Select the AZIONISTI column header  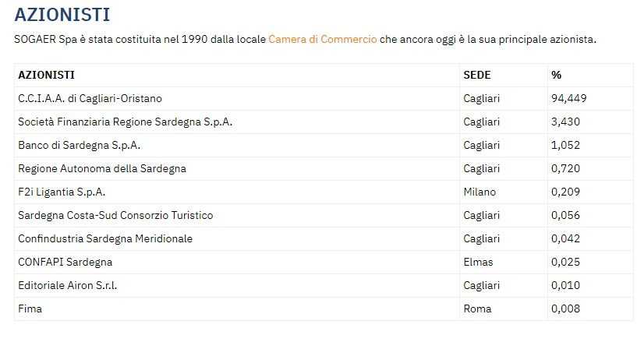point(237,75)
